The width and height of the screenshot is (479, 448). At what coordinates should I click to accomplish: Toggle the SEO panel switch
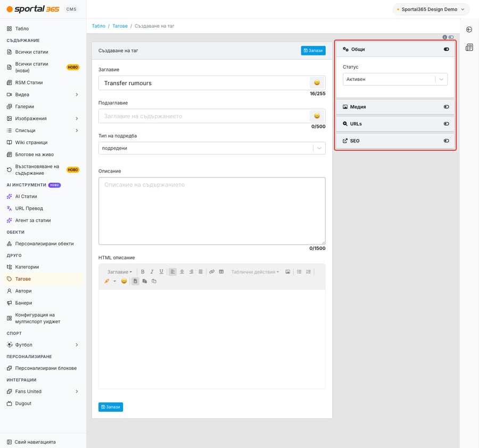click(447, 141)
